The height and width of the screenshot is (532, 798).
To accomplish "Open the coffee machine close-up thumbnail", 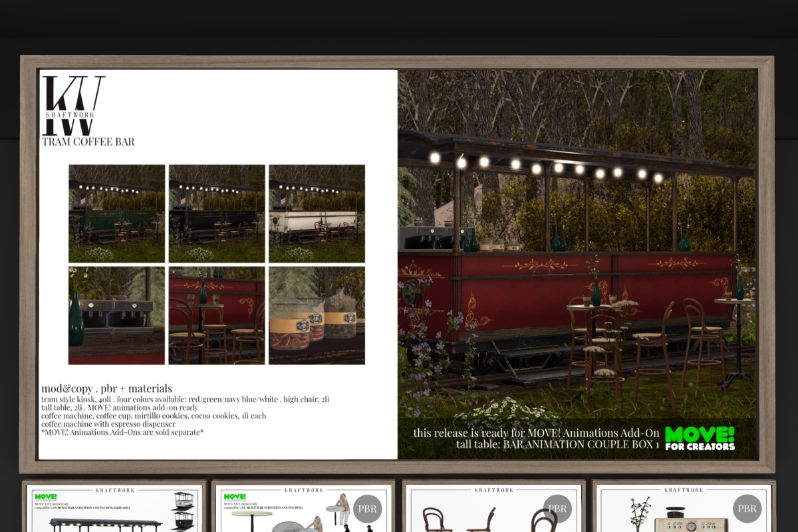I will [x=117, y=315].
